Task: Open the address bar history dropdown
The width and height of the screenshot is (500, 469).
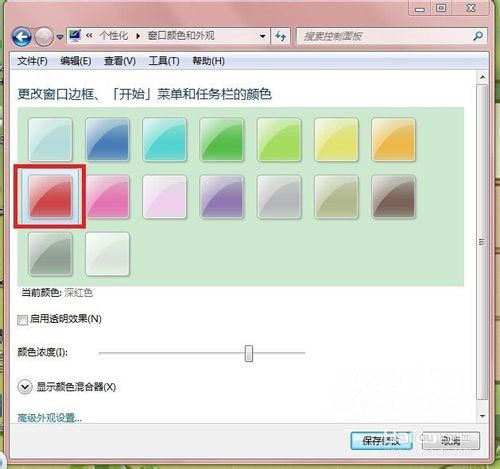Action: pyautogui.click(x=263, y=36)
